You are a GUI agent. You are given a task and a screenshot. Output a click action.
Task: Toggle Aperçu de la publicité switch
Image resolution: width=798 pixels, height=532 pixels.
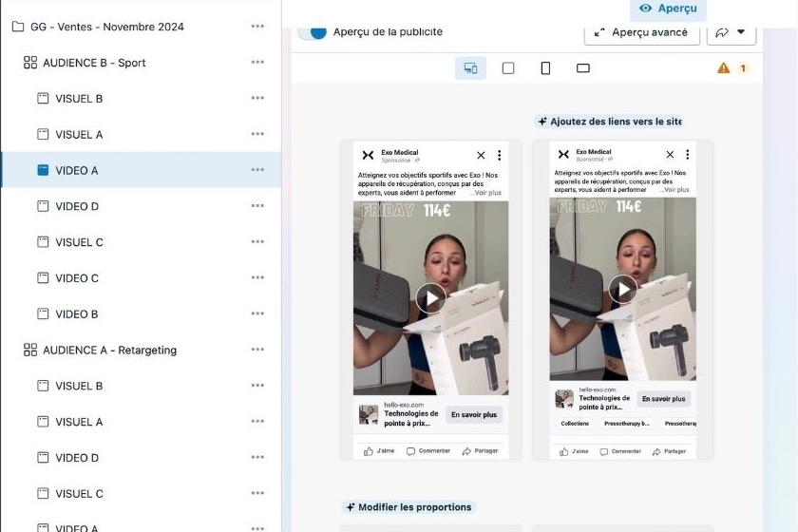(312, 31)
